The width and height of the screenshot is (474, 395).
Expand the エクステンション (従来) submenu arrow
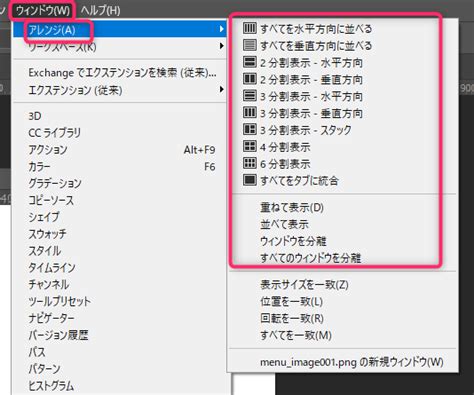click(221, 89)
